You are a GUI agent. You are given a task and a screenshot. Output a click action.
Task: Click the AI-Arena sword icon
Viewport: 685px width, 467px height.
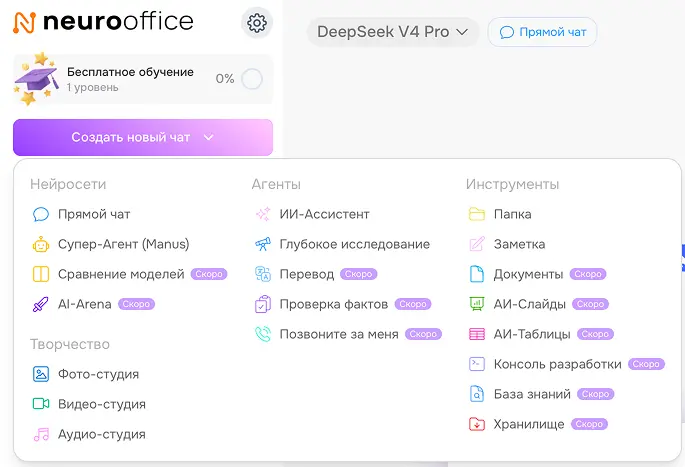41,304
